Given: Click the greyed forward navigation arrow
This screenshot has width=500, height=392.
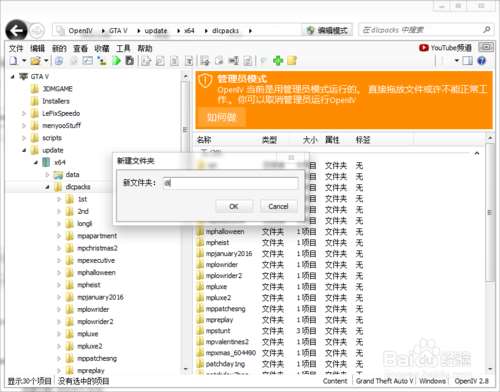Looking at the screenshot, I should tap(37, 31).
